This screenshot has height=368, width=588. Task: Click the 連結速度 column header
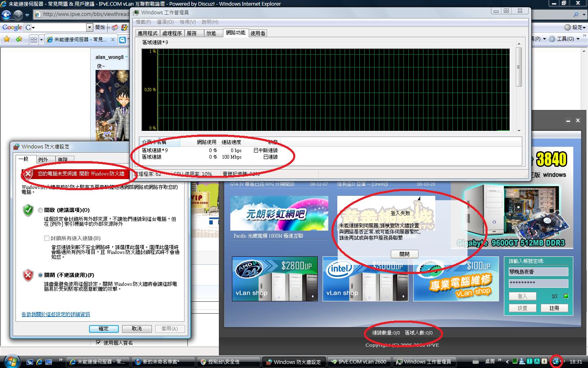click(x=232, y=142)
